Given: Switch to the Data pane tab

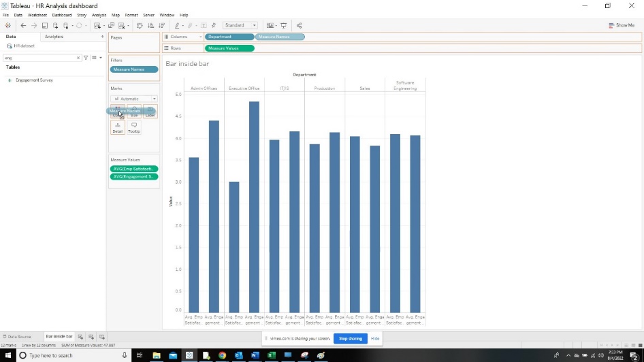Looking at the screenshot, I should [11, 37].
